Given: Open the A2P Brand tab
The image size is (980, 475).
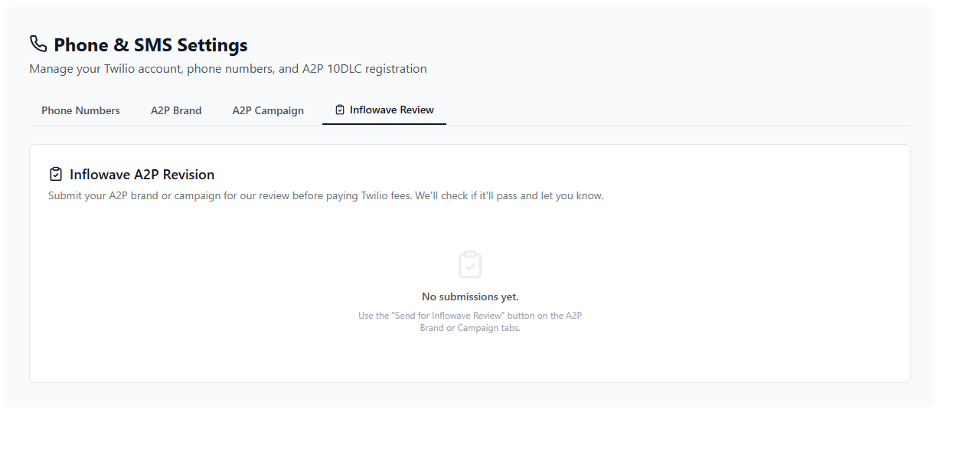Looking at the screenshot, I should click(x=176, y=110).
